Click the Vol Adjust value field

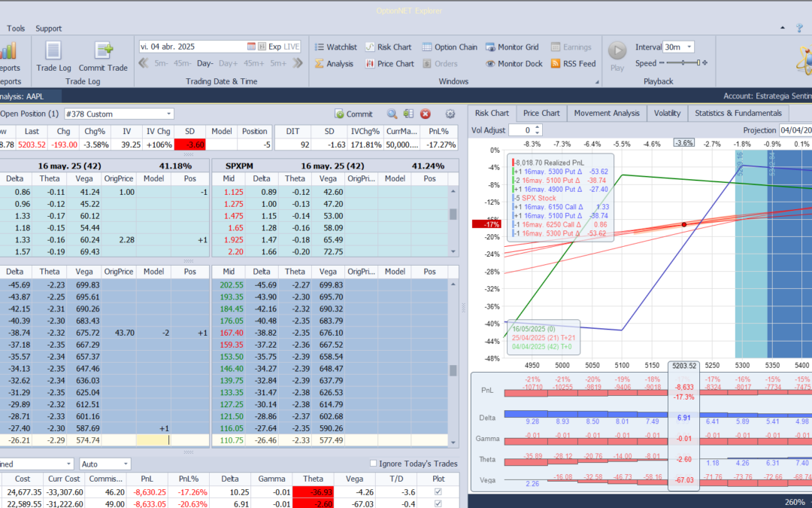pos(520,130)
